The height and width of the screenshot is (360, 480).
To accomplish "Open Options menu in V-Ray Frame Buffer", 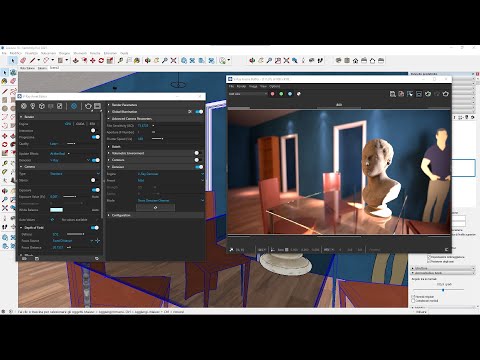I will [275, 86].
